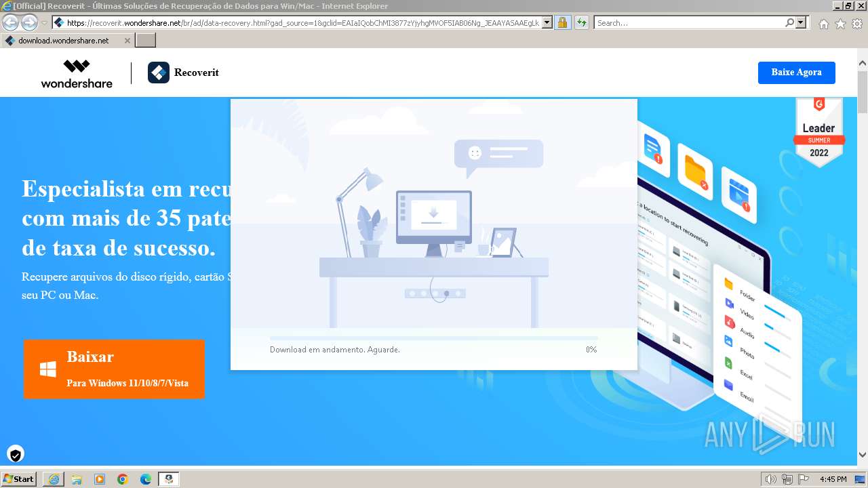Open the Windows Start menu
The image size is (868, 488).
[x=19, y=479]
